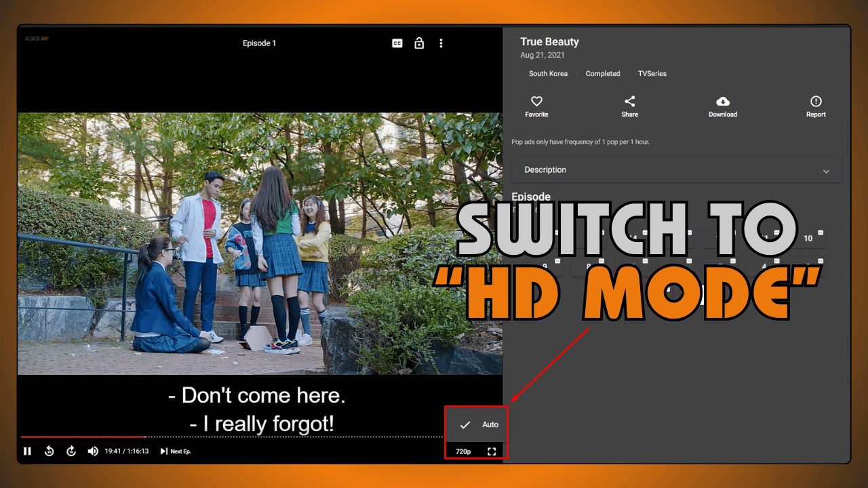The image size is (868, 488).
Task: Open the Completed status tag
Action: pos(603,73)
